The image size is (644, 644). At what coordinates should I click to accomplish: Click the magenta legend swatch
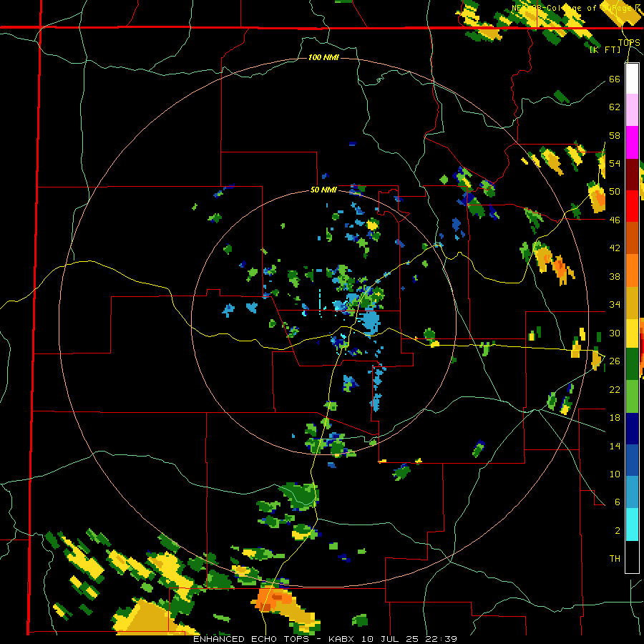(x=632, y=142)
